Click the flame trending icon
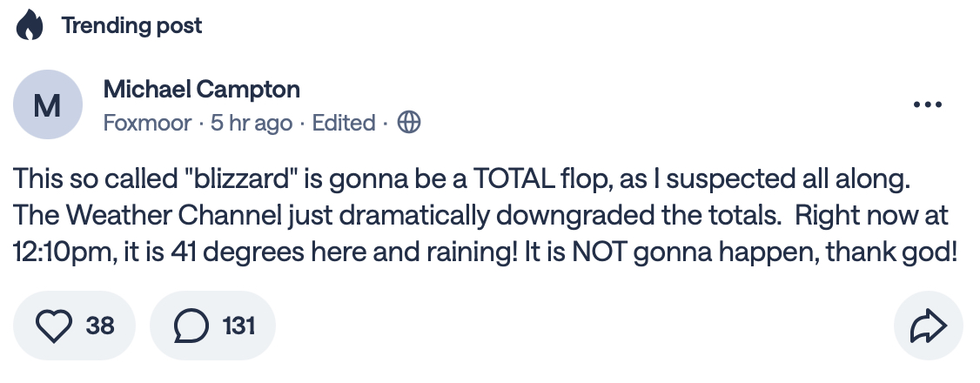980x383 pixels. coord(30,26)
